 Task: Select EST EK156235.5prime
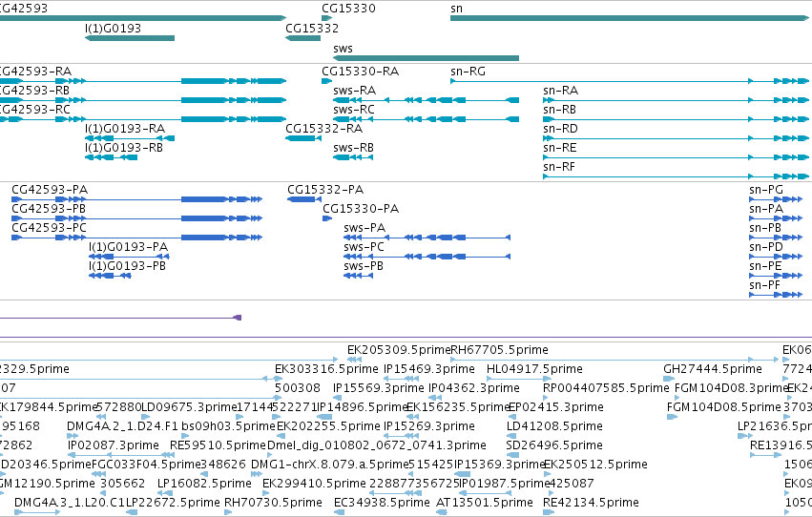(458, 408)
